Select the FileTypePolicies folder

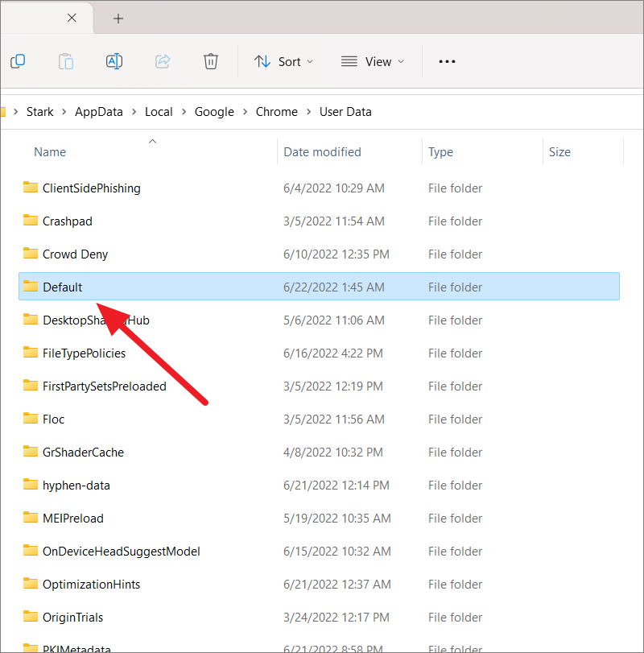319,353
